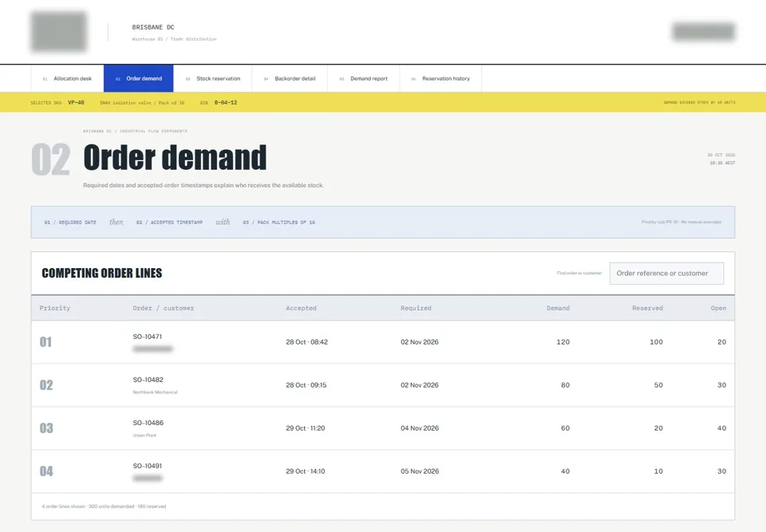The image size is (766, 532).
Task: Go to the Backorder detail tab
Action: pos(290,79)
